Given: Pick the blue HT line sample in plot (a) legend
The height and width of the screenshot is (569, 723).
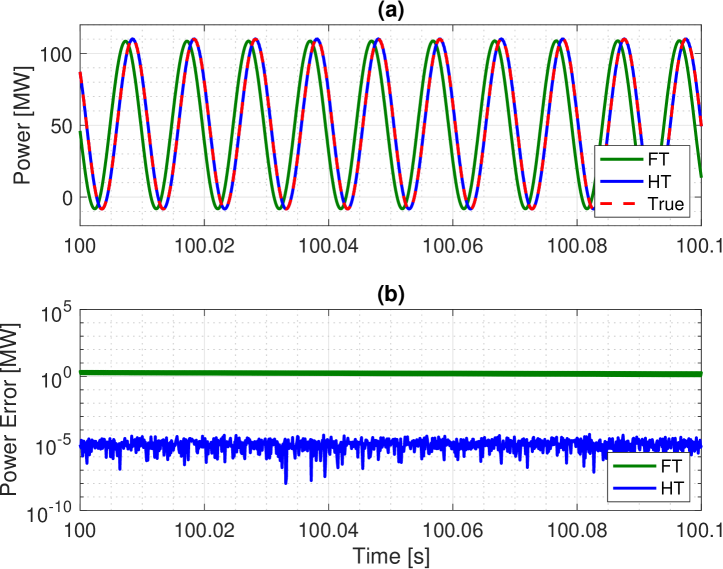Looking at the screenshot, I should [x=621, y=182].
